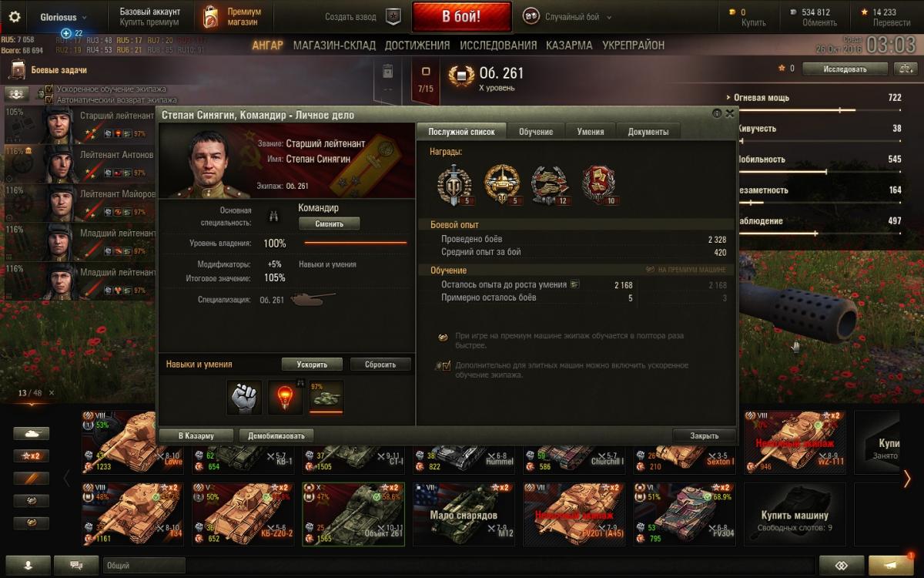
Task: Select the Sixth Sense lightbulb skill icon
Action: [285, 397]
